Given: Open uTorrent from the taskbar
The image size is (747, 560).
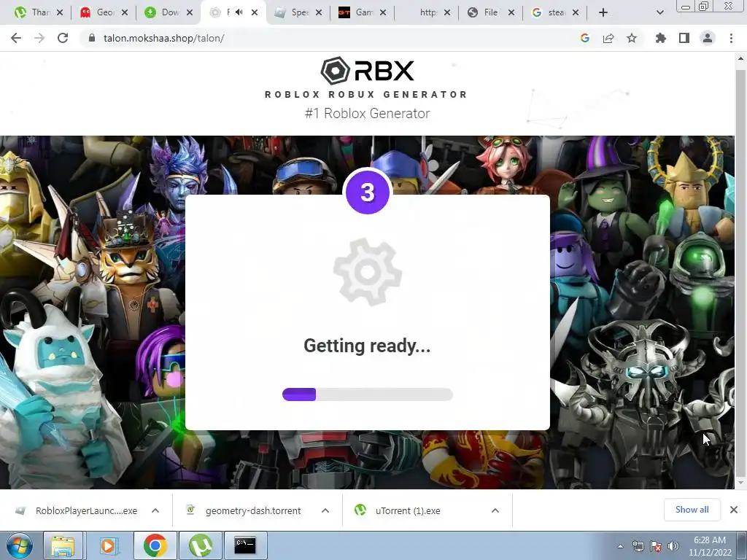Looking at the screenshot, I should click(x=200, y=545).
